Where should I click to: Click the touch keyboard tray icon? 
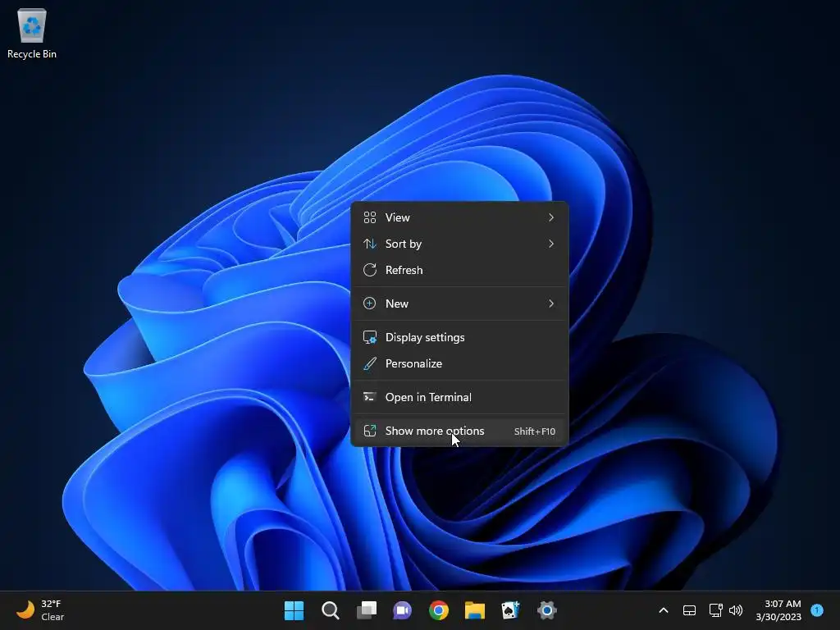(689, 610)
